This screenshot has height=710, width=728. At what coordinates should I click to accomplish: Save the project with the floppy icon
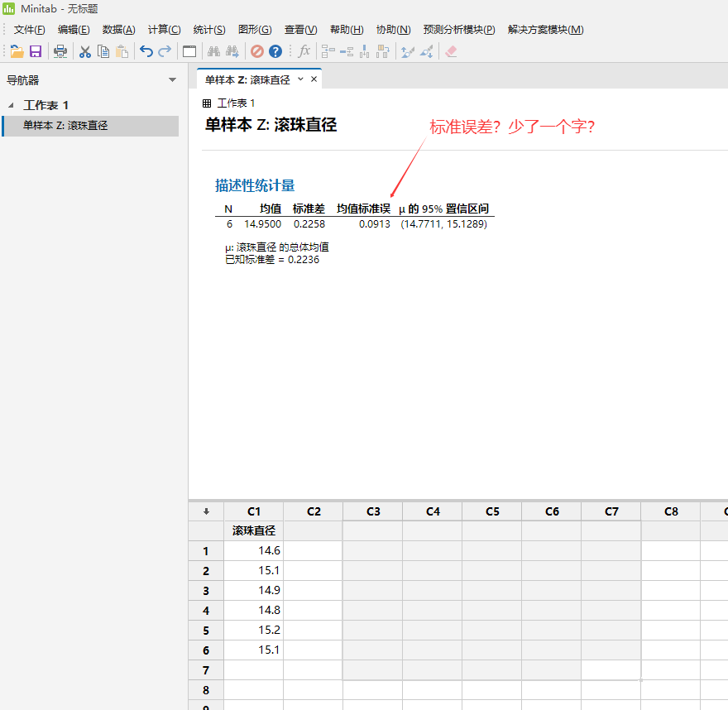tap(36, 51)
